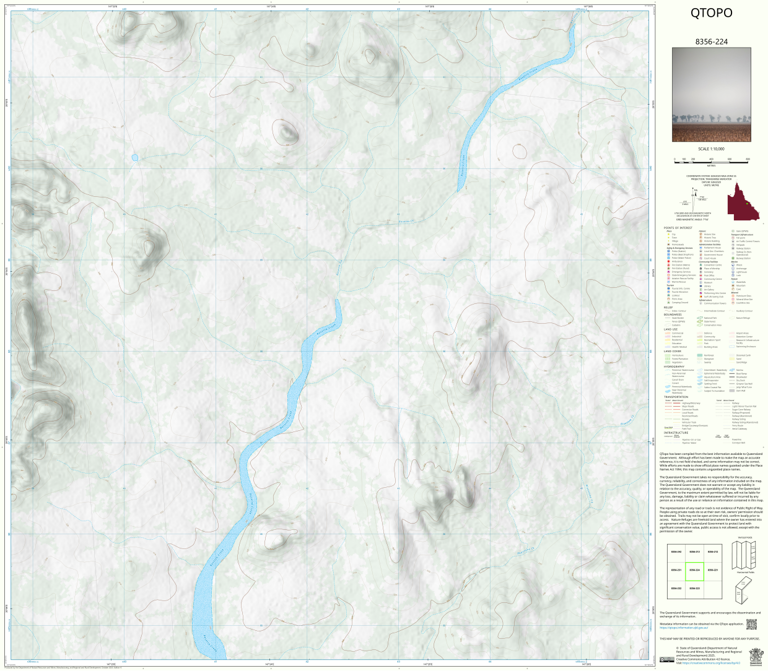Select the INFRASTRUCTURE legend heading
The width and height of the screenshot is (768, 671).
675,433
